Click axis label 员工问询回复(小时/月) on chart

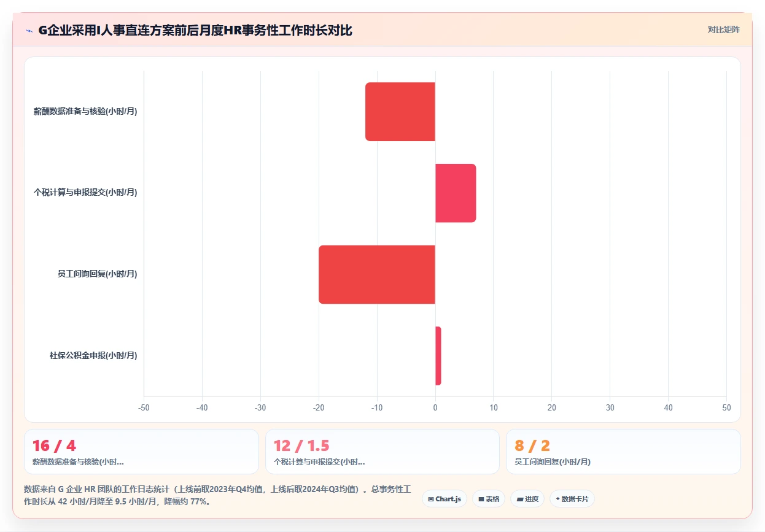click(97, 274)
